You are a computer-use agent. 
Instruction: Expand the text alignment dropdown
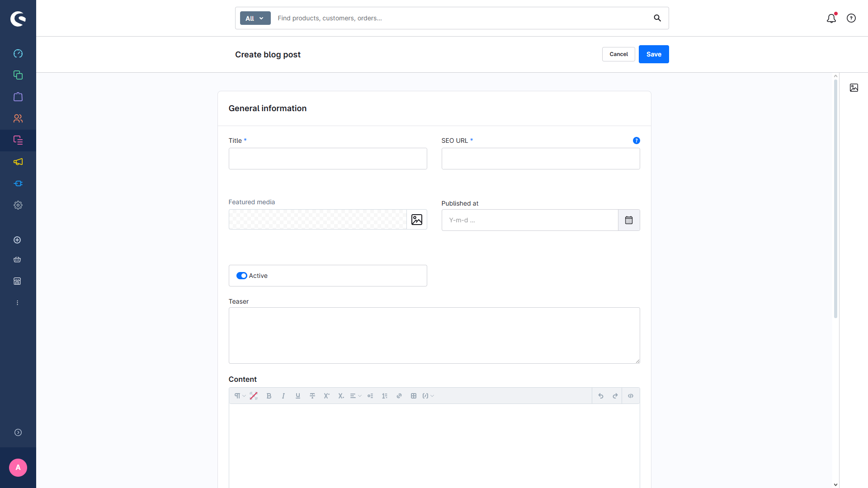tap(356, 396)
